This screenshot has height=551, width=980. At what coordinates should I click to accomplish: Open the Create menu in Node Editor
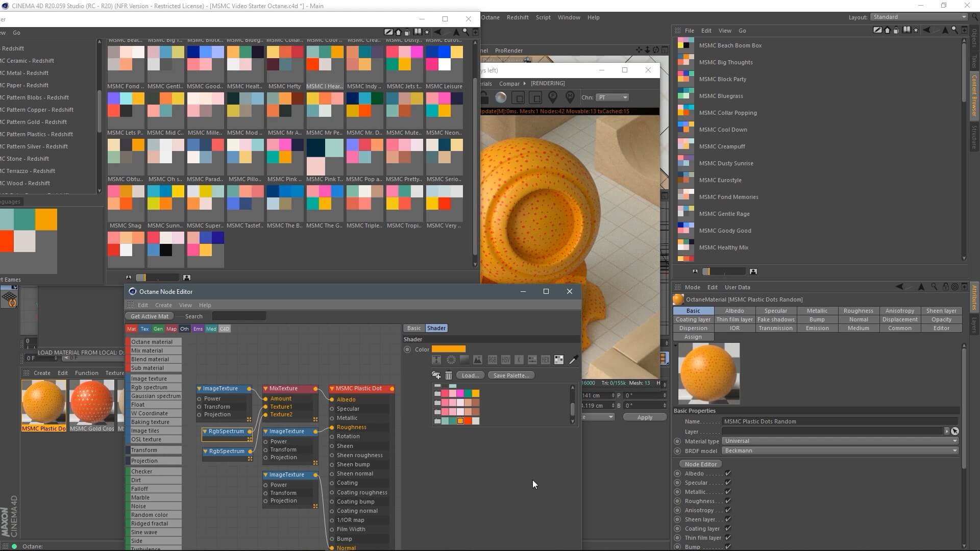tap(163, 305)
